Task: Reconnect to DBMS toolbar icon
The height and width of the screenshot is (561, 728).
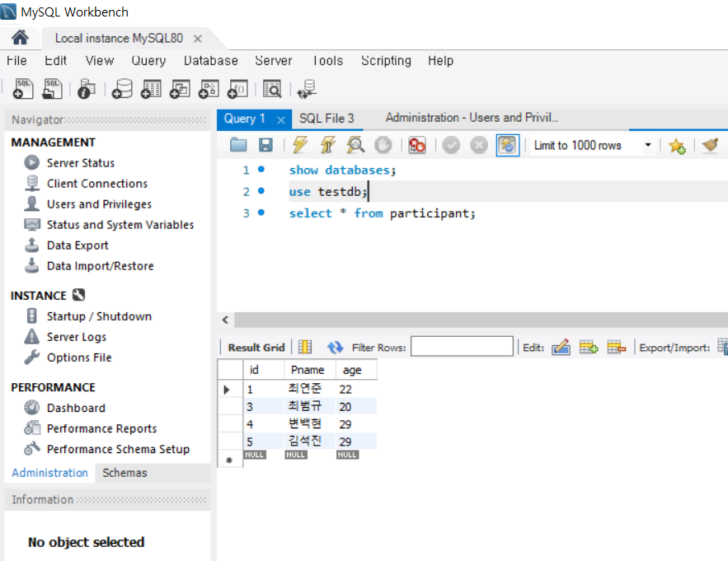Action: point(308,89)
